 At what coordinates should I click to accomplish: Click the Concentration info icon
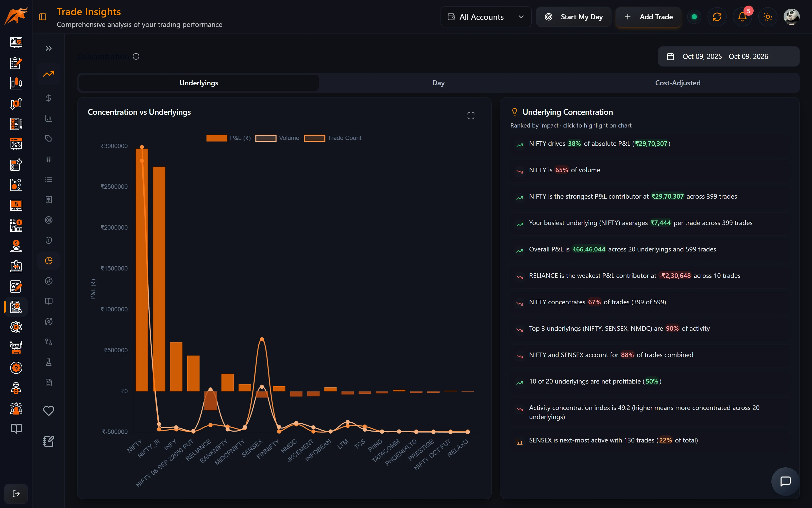coord(136,56)
